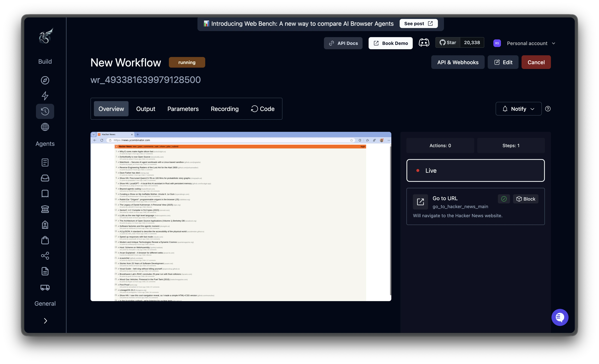Cancel the running workflow

point(536,62)
